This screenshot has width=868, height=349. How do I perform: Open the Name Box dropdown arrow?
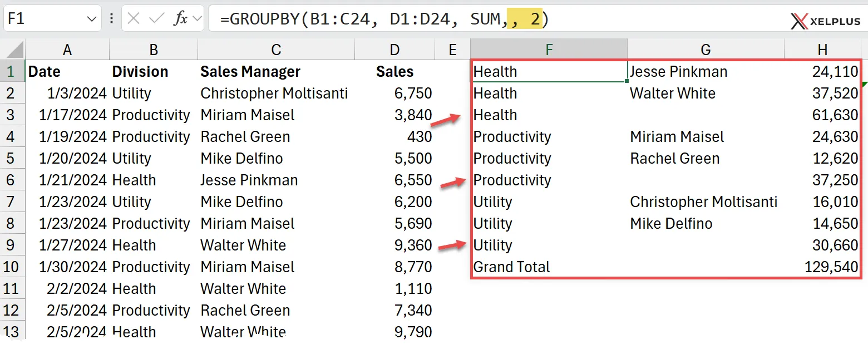(92, 19)
